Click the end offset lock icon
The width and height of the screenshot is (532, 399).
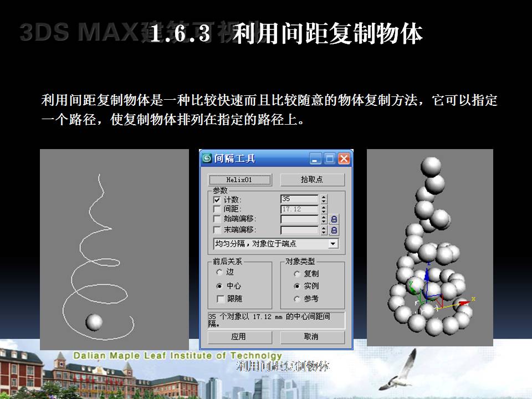coord(334,230)
